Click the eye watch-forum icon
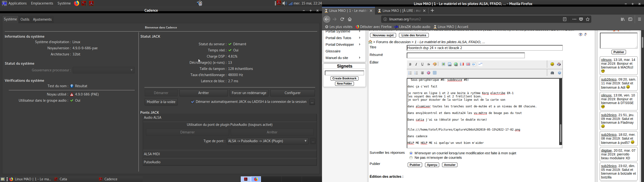Viewport: 644px width, 182px height. click(580, 35)
